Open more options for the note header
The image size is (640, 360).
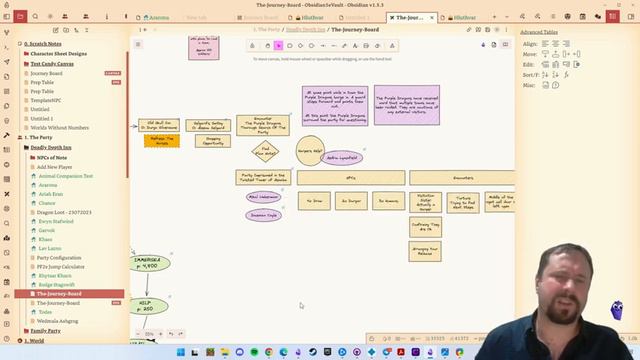506,30
